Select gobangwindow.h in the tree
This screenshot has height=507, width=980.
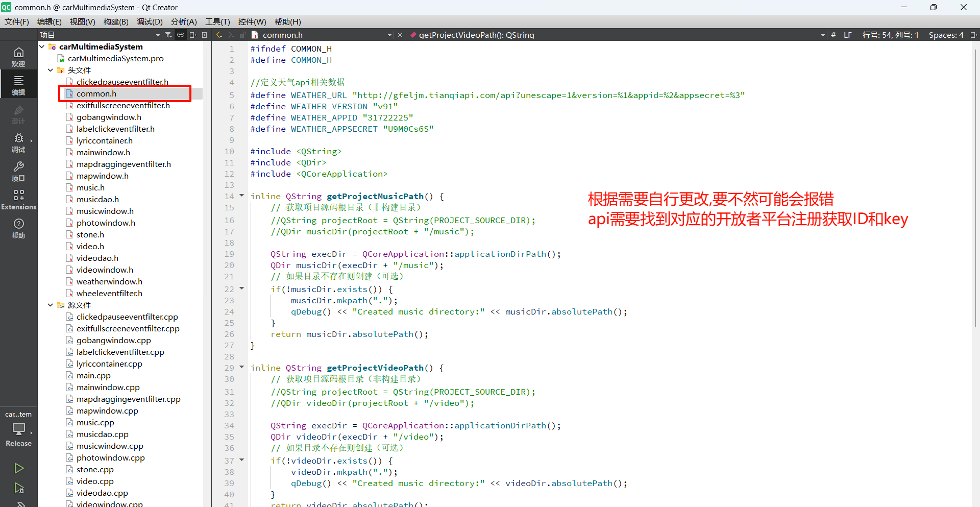tap(109, 117)
